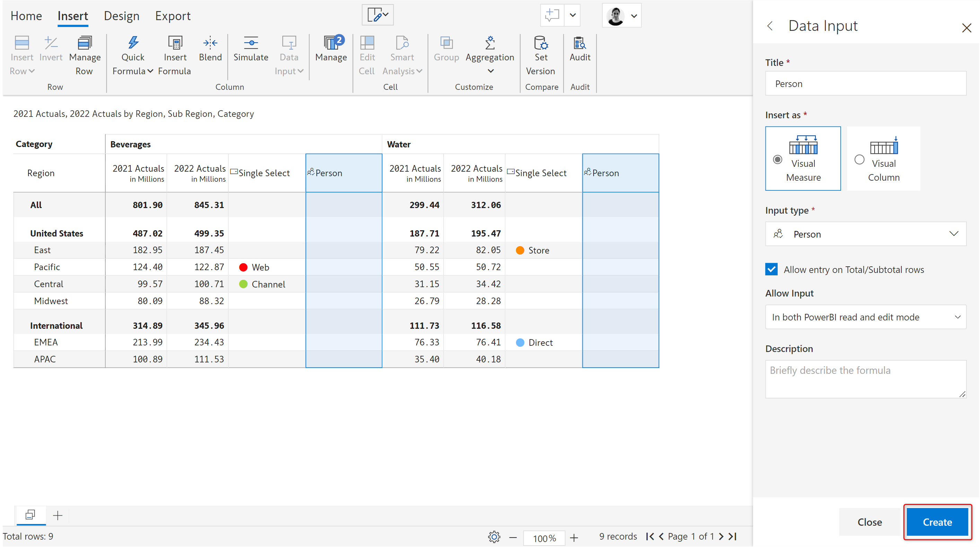980x550 pixels.
Task: Open the Insert Formula tool
Action: 175,43
